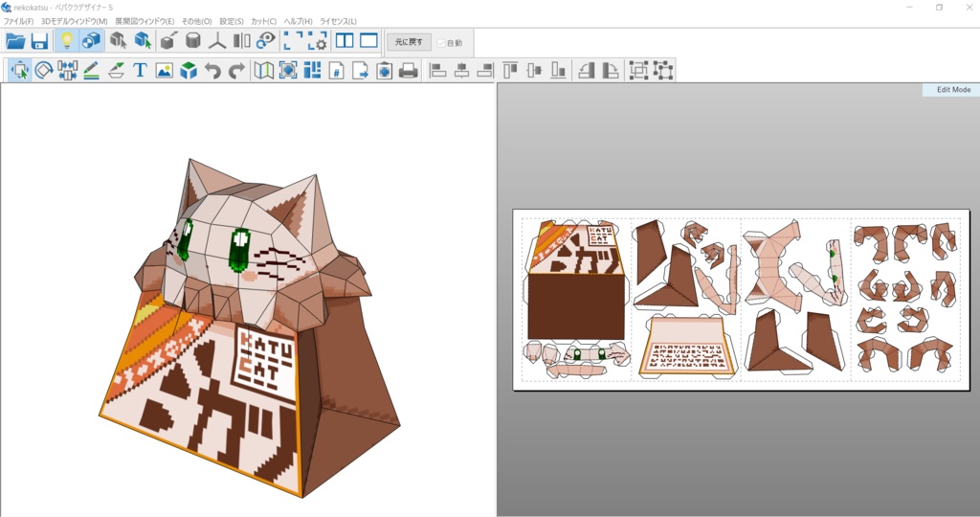This screenshot has width=980, height=517.
Task: Click the ungroup parts icon
Action: click(x=662, y=71)
